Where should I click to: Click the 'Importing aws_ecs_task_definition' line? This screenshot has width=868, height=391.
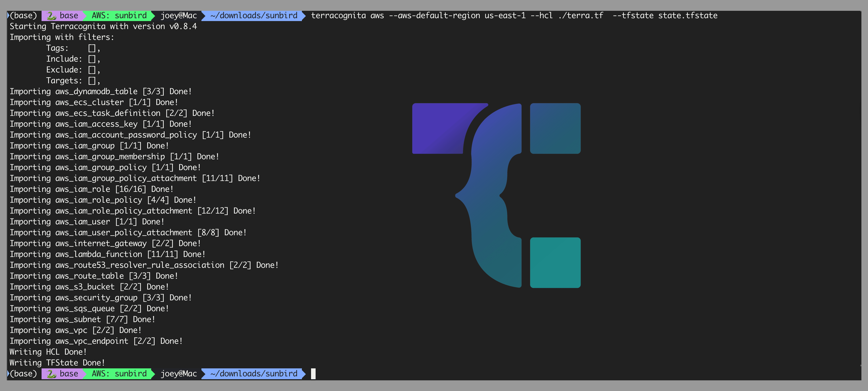[x=112, y=113]
